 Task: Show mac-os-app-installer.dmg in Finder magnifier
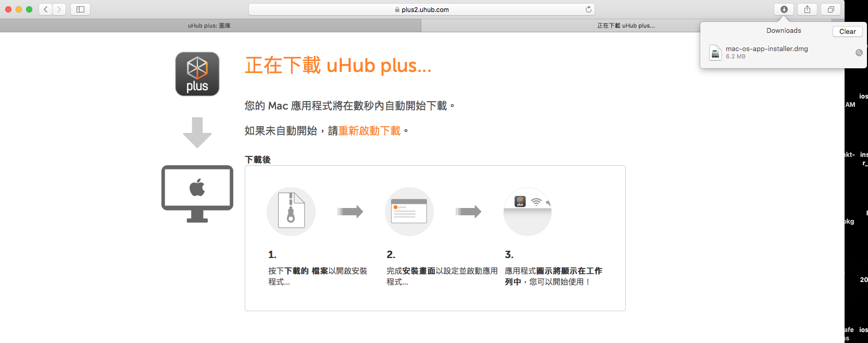859,53
